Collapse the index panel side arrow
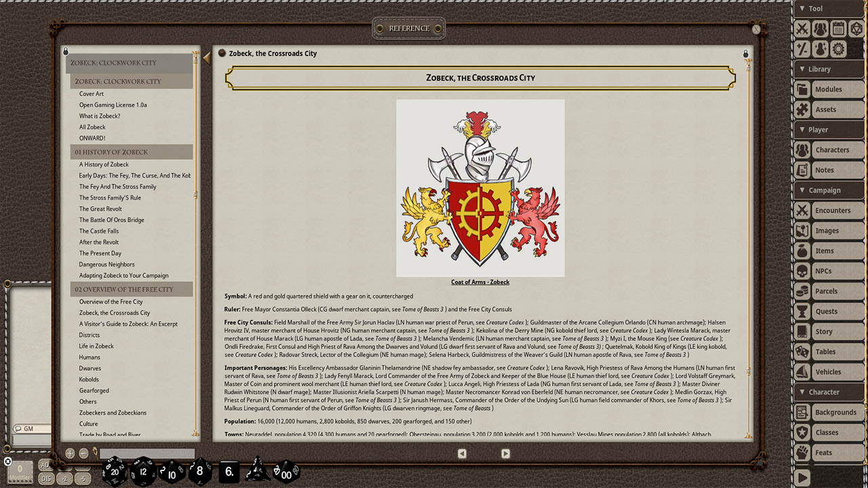This screenshot has height=488, width=868. click(207, 58)
